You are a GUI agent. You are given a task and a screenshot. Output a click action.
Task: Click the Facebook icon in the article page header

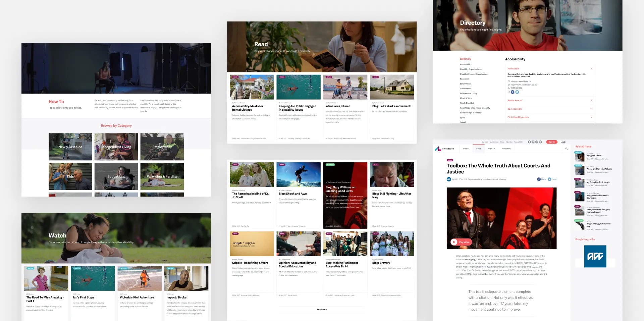[x=529, y=142]
